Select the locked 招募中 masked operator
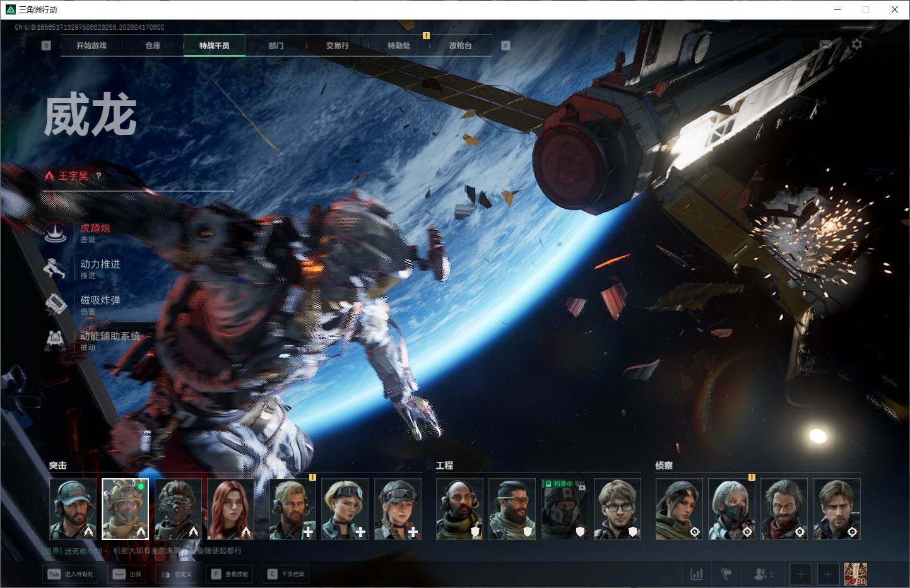Image resolution: width=910 pixels, height=588 pixels. tap(564, 509)
